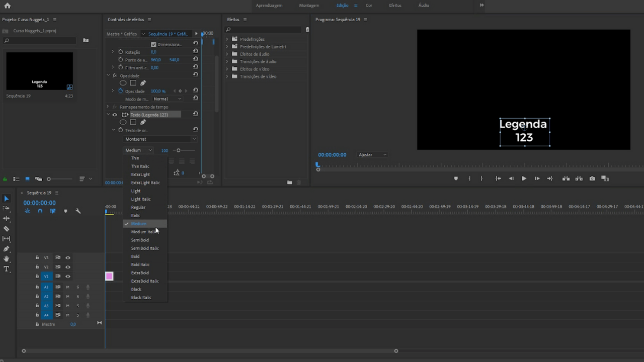The image size is (644, 362).
Task: Expand the Predefinições effects folder
Action: point(227,39)
